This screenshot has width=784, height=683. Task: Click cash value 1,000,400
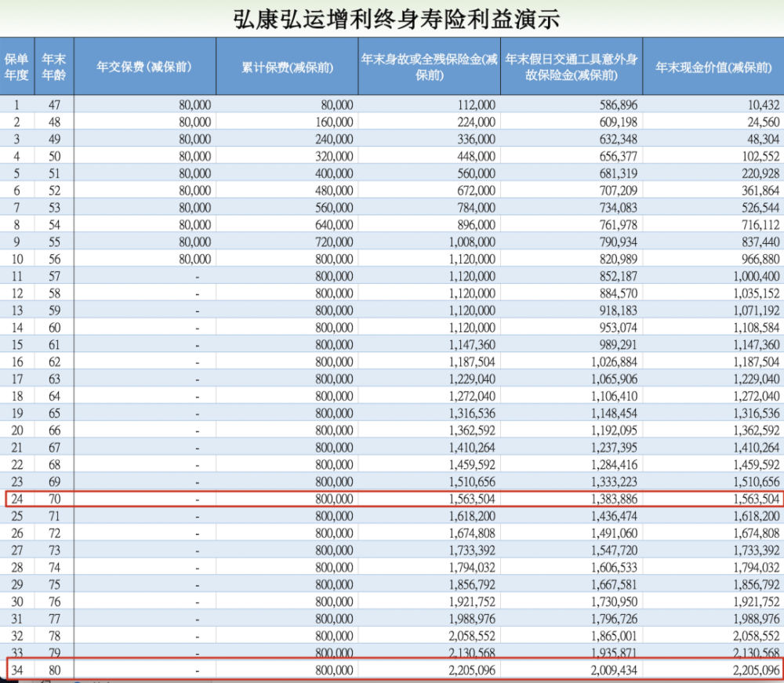757,276
